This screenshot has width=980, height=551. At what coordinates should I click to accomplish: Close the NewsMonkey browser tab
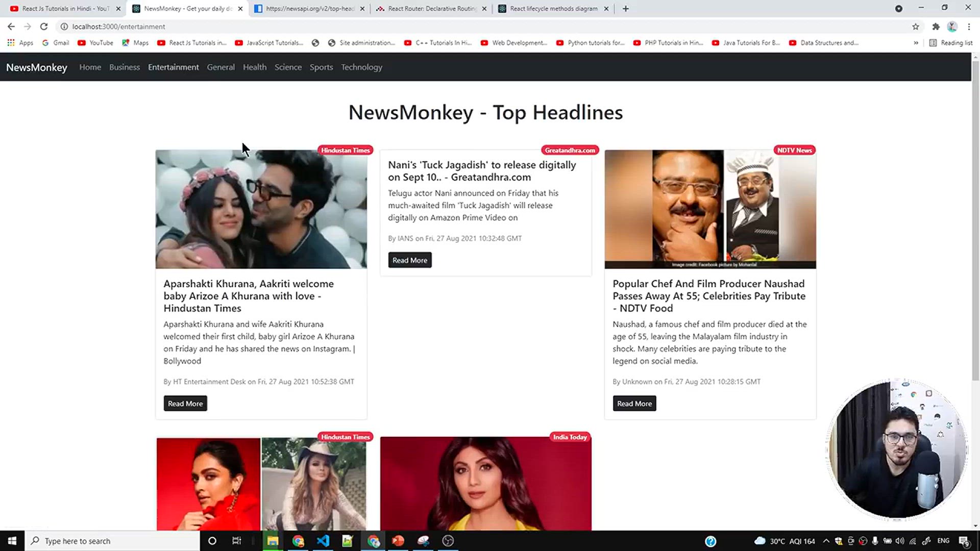click(x=240, y=9)
